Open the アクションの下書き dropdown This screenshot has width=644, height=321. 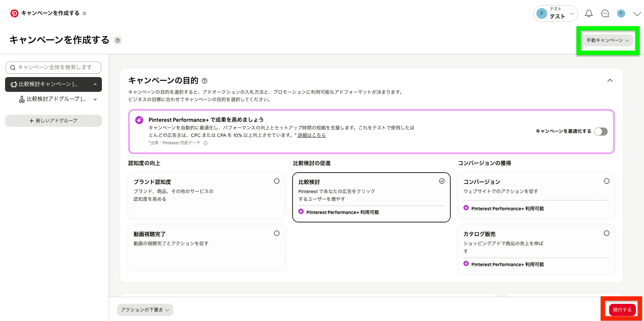145,310
